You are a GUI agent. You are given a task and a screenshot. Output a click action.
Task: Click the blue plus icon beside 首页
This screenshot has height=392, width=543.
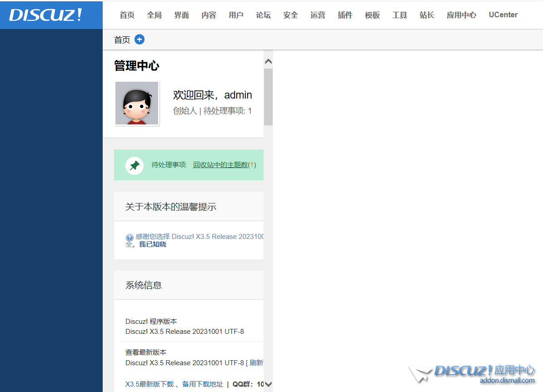coord(139,40)
